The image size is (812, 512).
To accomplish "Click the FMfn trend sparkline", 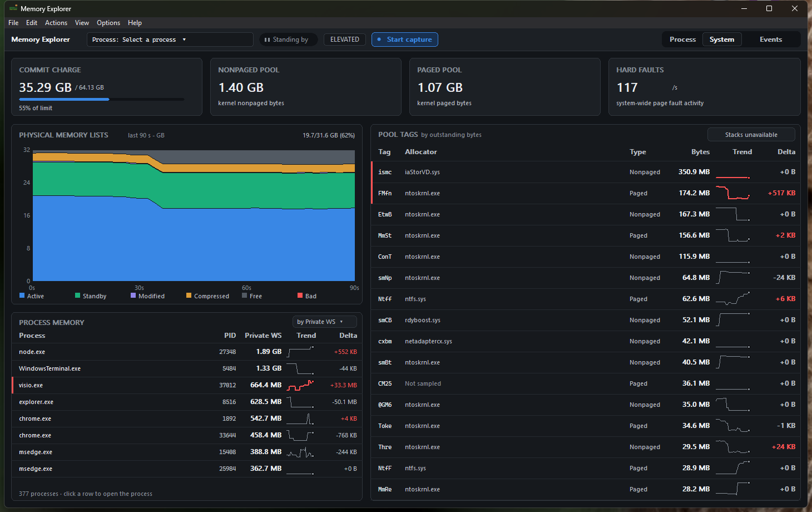I will click(x=732, y=193).
